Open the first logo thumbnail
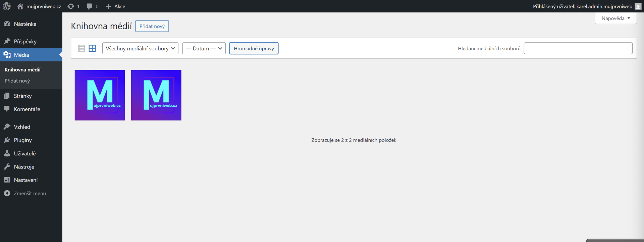 tap(100, 95)
